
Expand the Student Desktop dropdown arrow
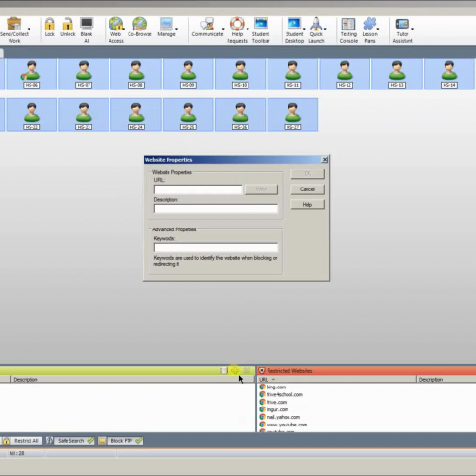click(304, 29)
